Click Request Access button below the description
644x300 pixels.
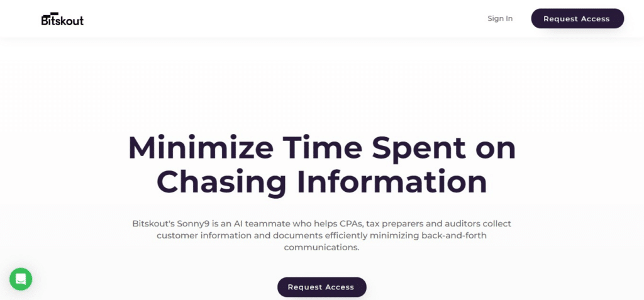pos(321,287)
